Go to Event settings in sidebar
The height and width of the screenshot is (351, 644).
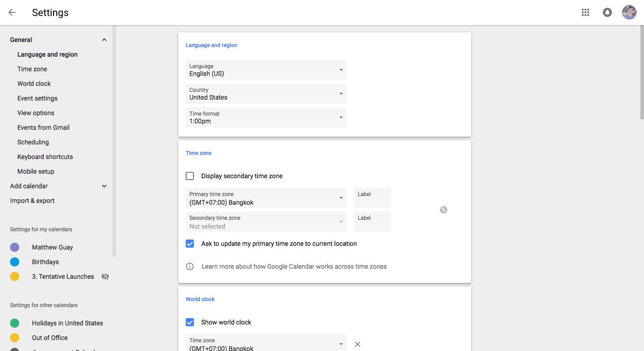(38, 98)
